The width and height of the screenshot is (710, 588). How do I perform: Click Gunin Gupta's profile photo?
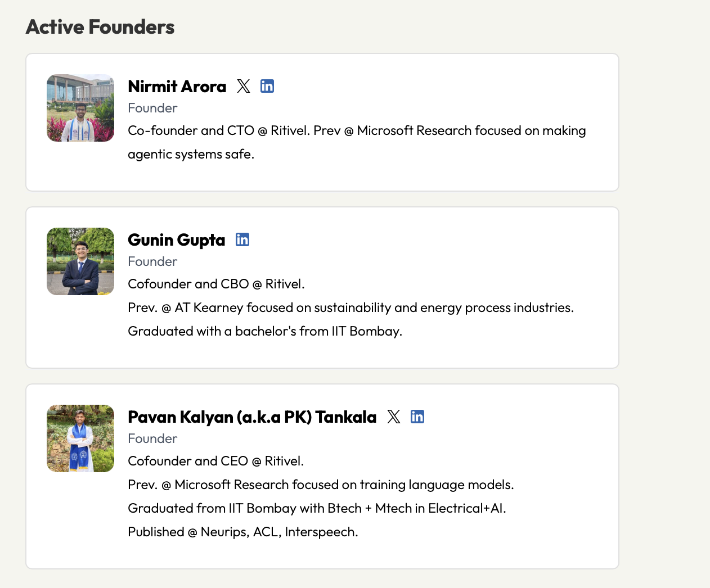tap(80, 261)
